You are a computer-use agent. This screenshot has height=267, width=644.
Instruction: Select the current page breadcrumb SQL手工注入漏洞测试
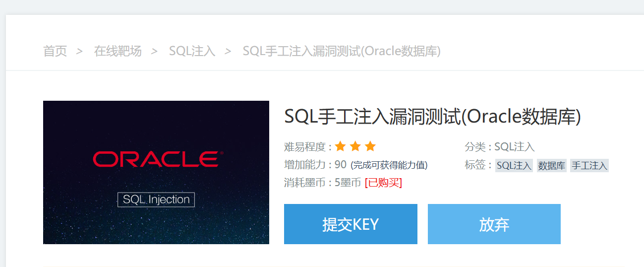342,51
